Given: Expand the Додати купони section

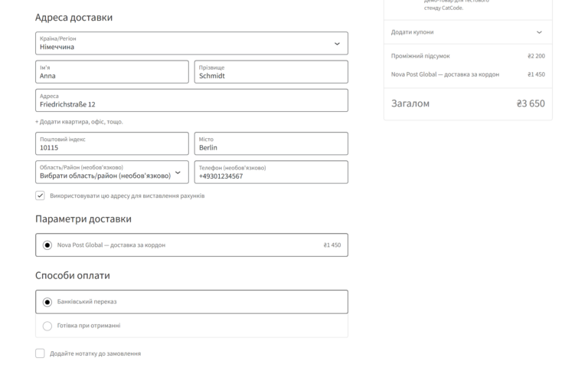Looking at the screenshot, I should (468, 32).
